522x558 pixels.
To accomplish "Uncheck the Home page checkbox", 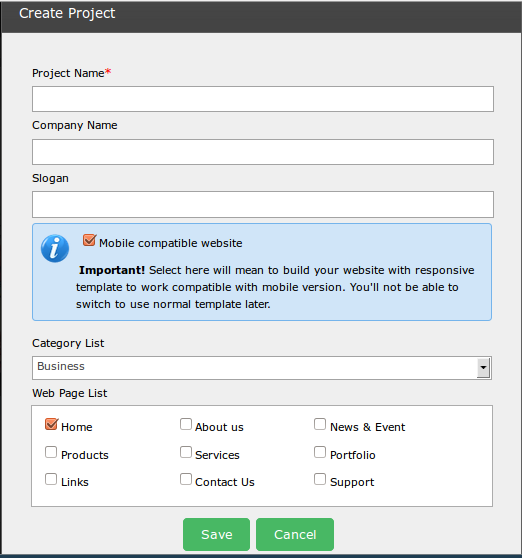I will 52,424.
